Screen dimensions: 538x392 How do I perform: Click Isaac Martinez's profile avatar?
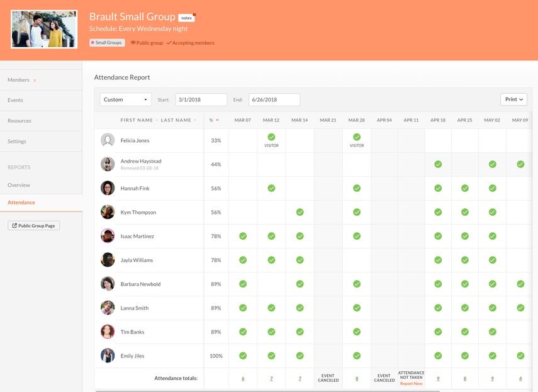(108, 236)
